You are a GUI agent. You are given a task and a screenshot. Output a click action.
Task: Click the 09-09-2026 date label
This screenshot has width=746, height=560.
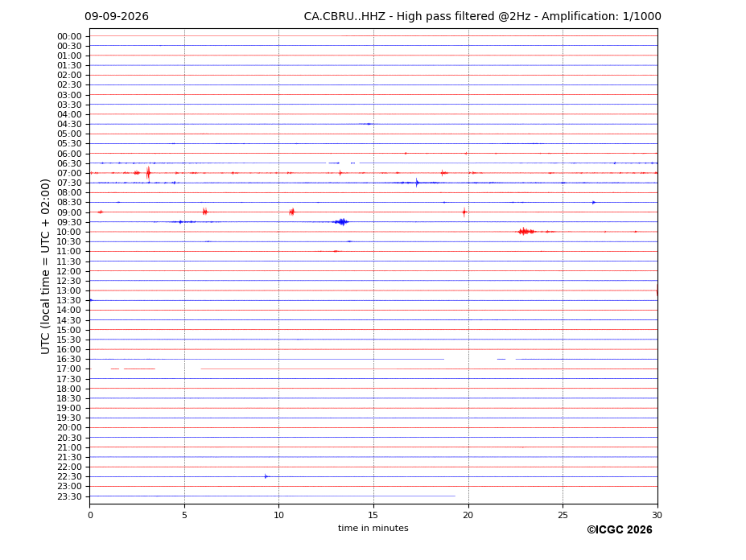[x=117, y=17]
